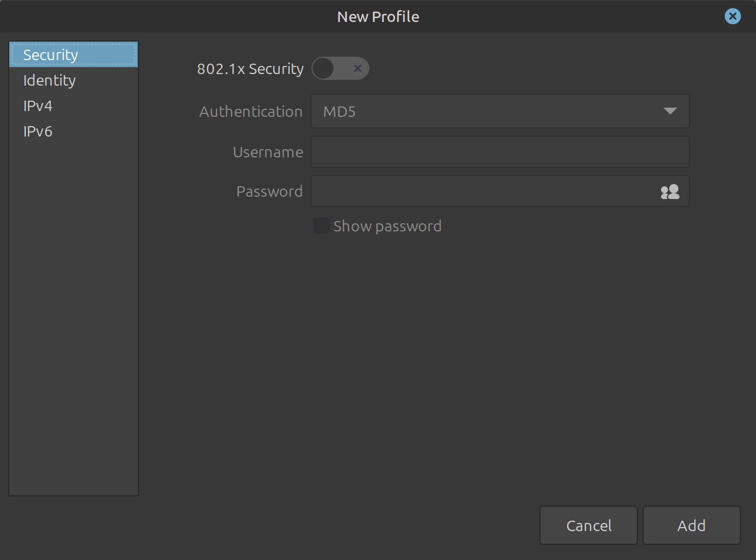Focus the Username text field

point(500,152)
